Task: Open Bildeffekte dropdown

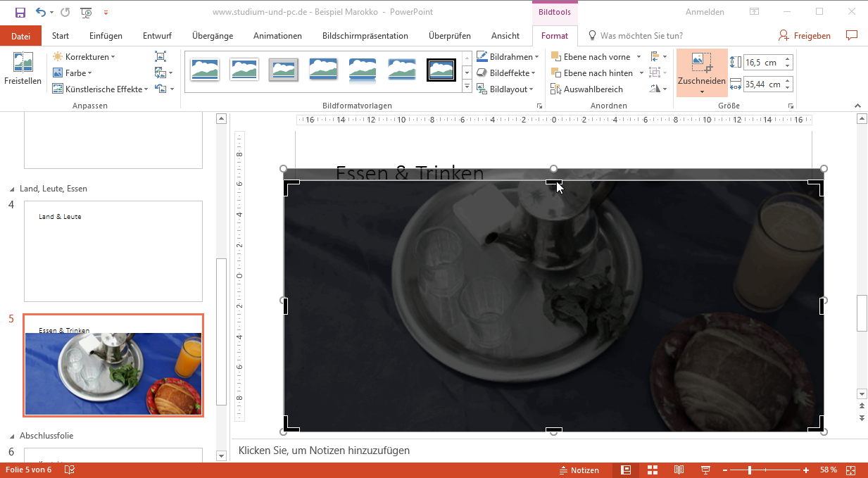Action: point(506,73)
